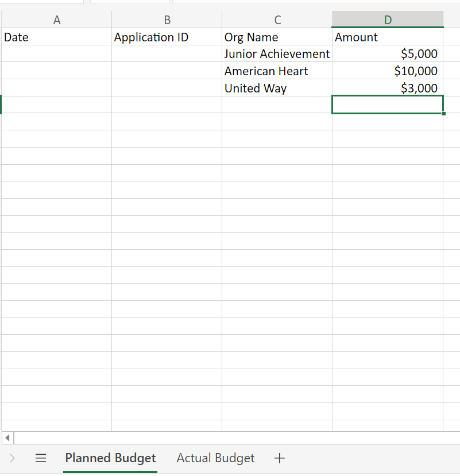Viewport: 460px width, 476px height.
Task: Click the horizontal scrollbar left arrow
Action: 7,438
